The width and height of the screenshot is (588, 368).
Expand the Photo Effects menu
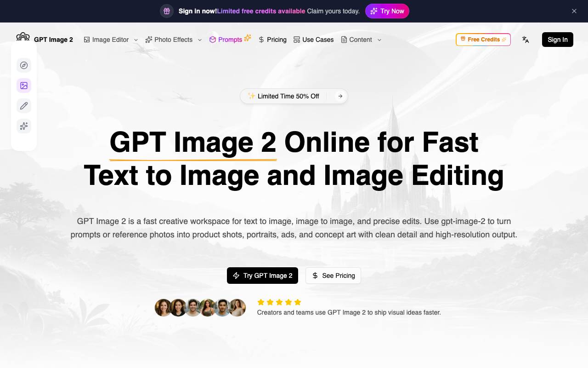(x=174, y=40)
